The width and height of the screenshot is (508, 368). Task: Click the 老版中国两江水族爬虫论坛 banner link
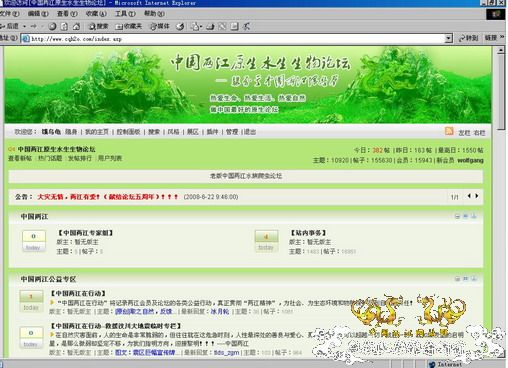click(x=246, y=176)
